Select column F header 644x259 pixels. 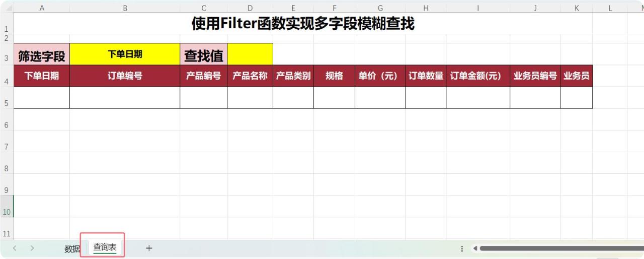pyautogui.click(x=334, y=8)
